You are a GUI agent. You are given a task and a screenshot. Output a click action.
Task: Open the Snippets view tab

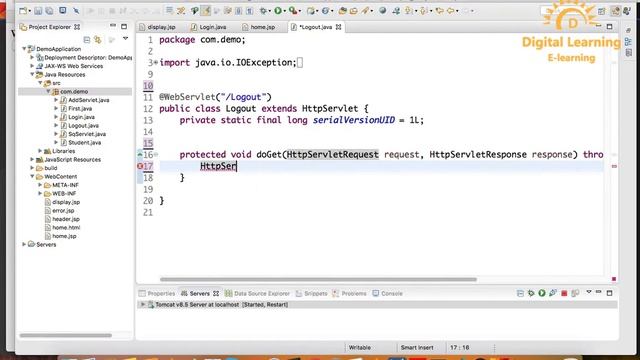point(316,293)
